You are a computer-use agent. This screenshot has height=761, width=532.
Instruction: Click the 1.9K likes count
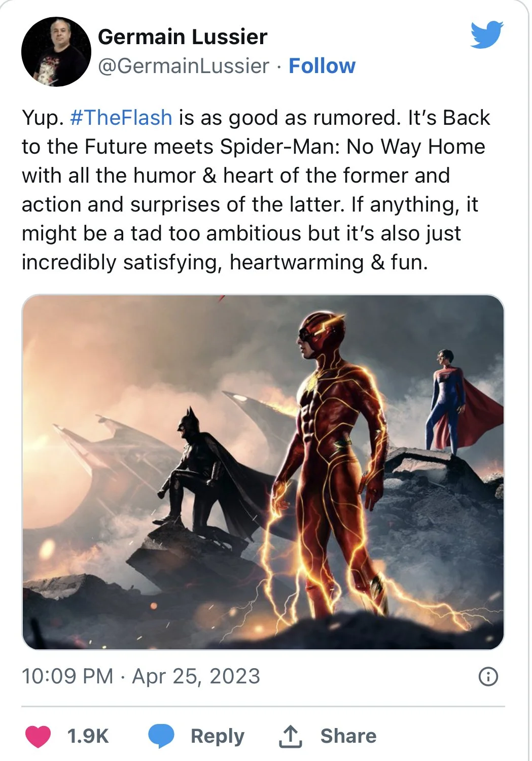pyautogui.click(x=88, y=736)
